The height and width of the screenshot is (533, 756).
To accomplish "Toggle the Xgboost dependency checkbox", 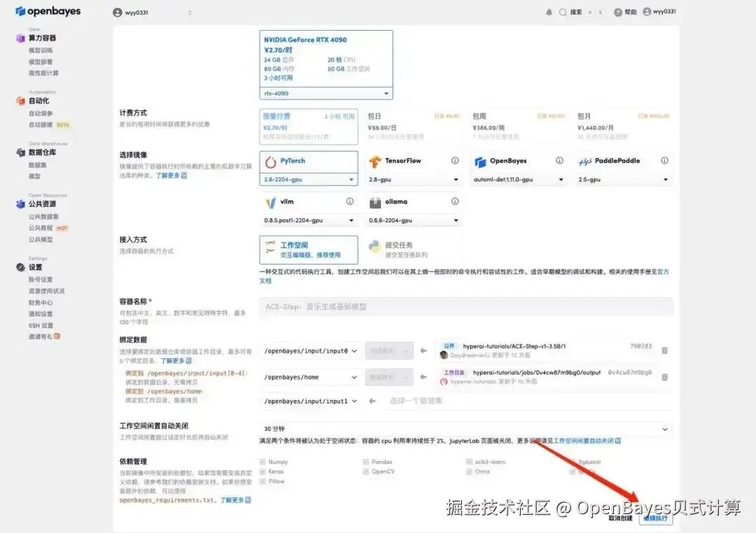I will [573, 462].
